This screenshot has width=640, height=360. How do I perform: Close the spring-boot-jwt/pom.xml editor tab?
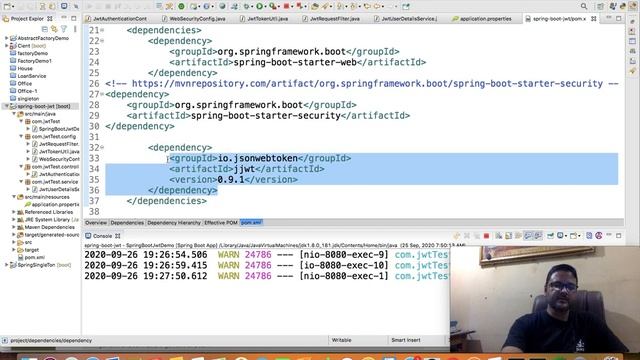(x=593, y=19)
